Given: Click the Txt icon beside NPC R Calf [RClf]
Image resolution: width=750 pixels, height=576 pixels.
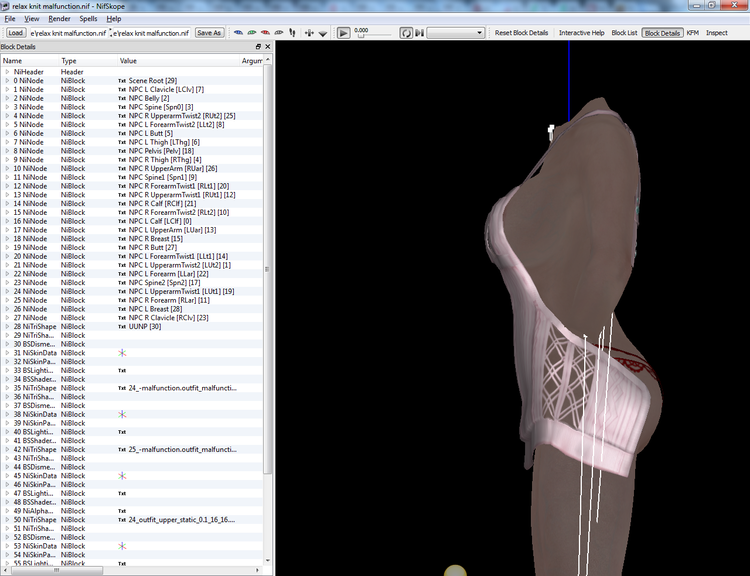Looking at the screenshot, I should point(122,204).
